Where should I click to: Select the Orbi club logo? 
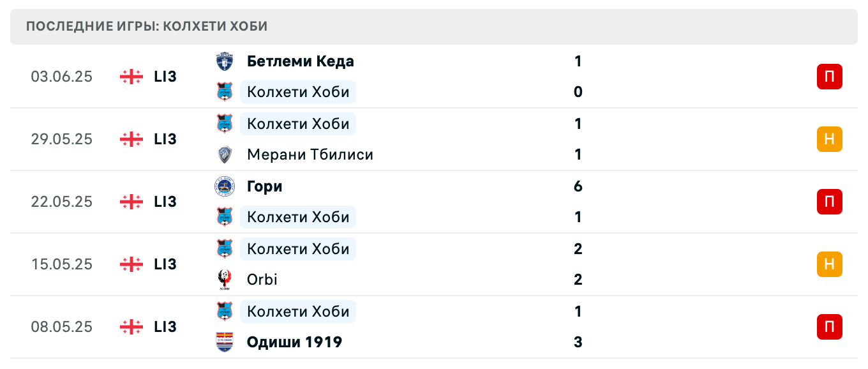(x=225, y=279)
